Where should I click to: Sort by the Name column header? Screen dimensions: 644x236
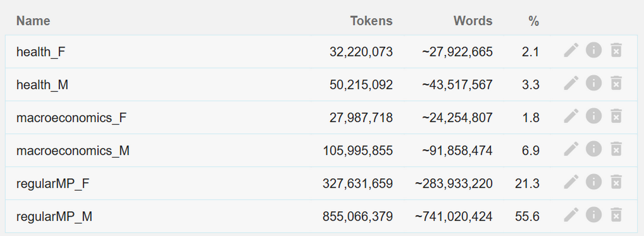click(33, 21)
